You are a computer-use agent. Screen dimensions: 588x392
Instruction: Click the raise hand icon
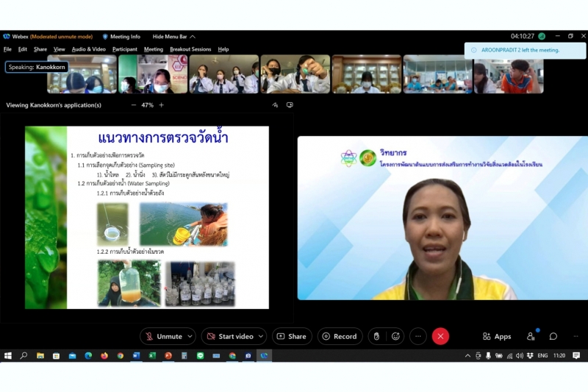(376, 336)
